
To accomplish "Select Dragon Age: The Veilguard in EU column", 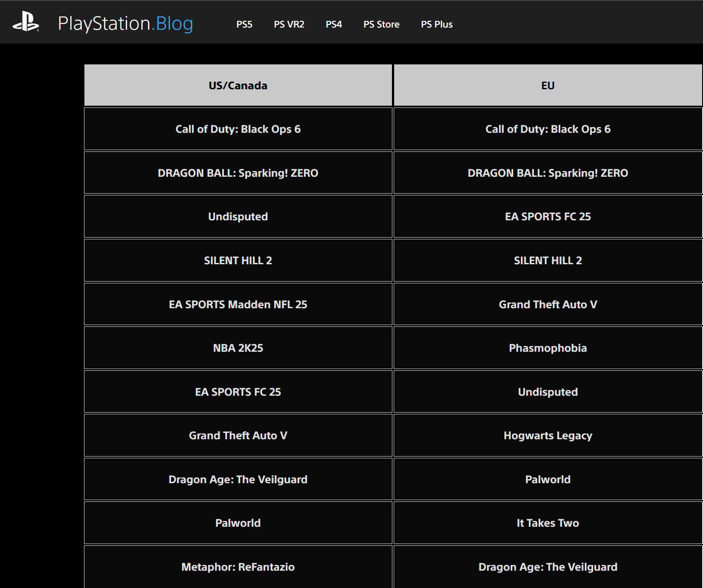I will tap(548, 567).
